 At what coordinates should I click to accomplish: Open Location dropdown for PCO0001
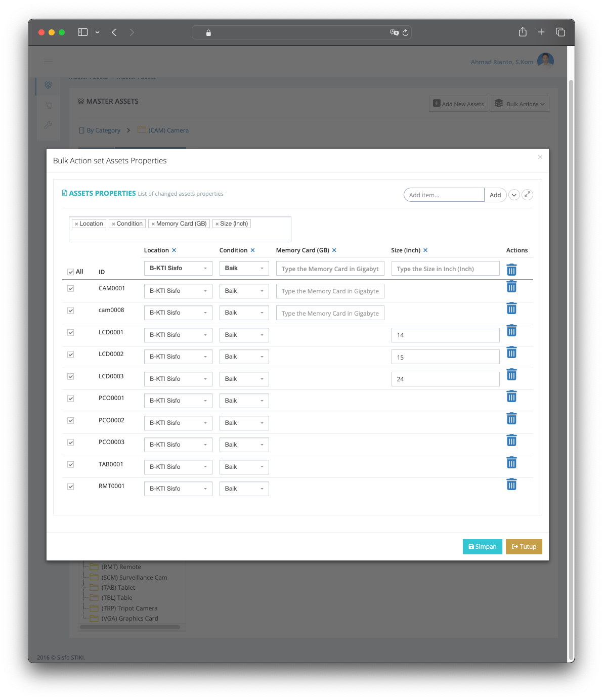pyautogui.click(x=178, y=401)
